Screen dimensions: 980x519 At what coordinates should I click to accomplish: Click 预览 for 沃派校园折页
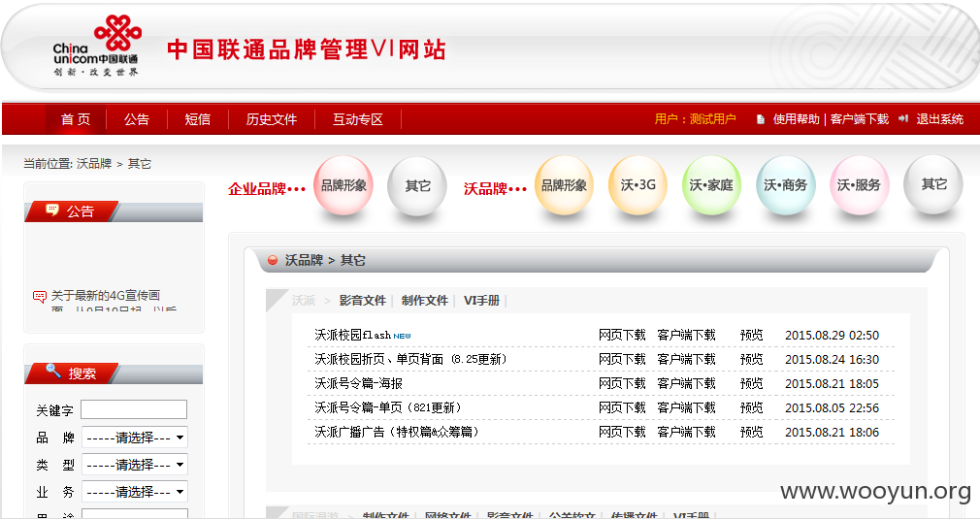(752, 360)
